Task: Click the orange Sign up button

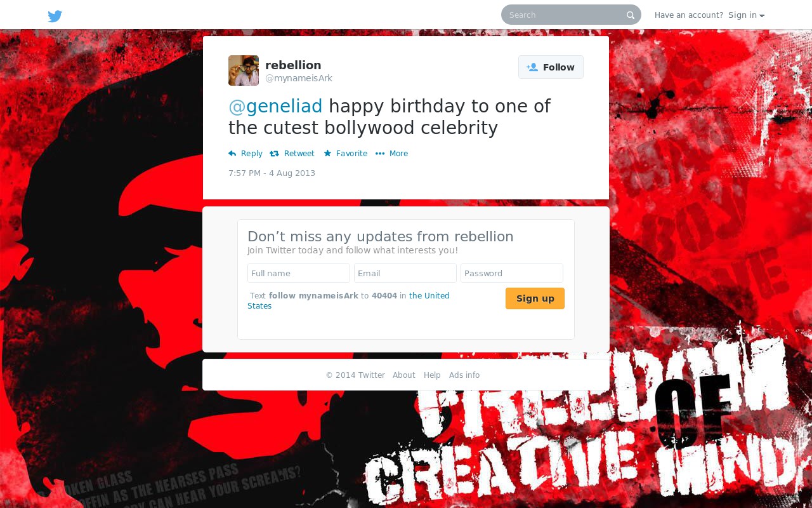Action: 535,298
